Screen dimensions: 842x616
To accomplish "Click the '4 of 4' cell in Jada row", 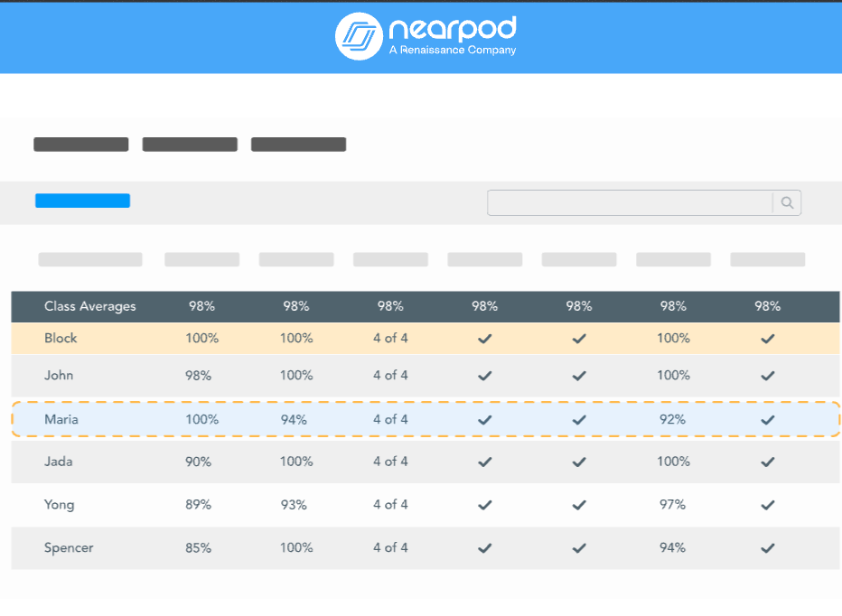I will 390,462.
